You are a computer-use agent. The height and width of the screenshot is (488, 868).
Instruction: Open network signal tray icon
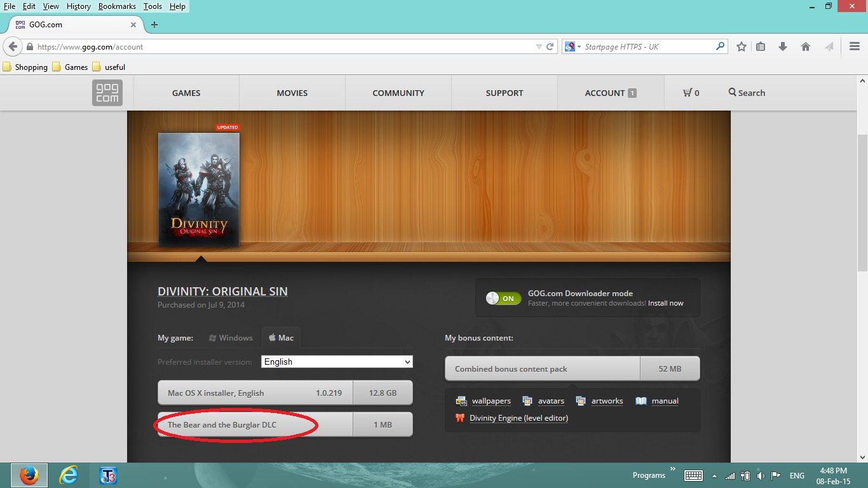[x=730, y=475]
